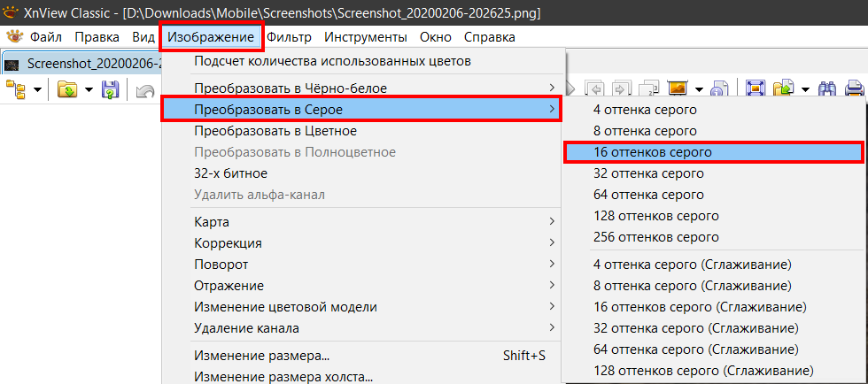Select 32 оттенка серого (Сглаживание)
The width and height of the screenshot is (868, 384).
(714, 328)
